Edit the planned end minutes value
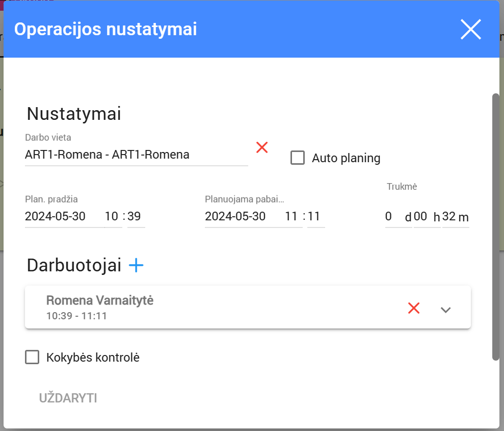504x431 pixels. 315,216
